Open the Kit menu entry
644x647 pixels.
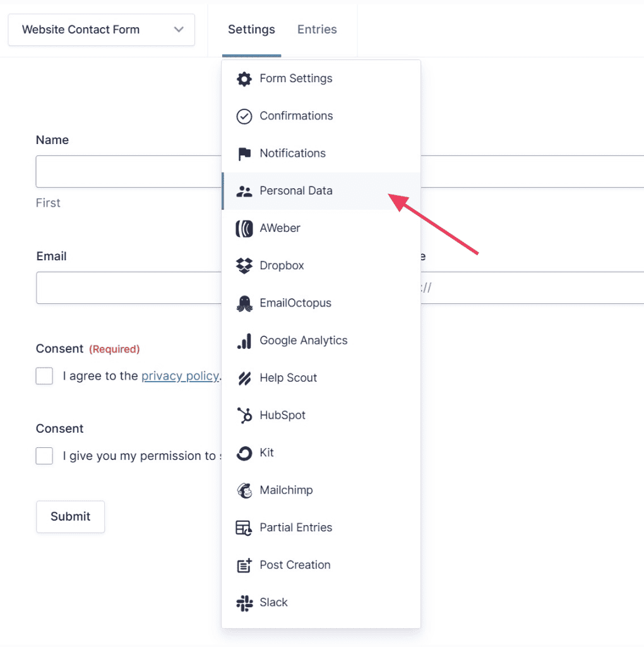[321, 452]
